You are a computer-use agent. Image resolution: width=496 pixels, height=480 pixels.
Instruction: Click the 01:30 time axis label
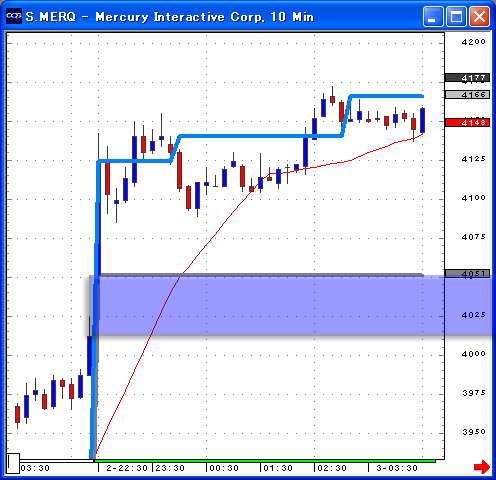point(278,468)
